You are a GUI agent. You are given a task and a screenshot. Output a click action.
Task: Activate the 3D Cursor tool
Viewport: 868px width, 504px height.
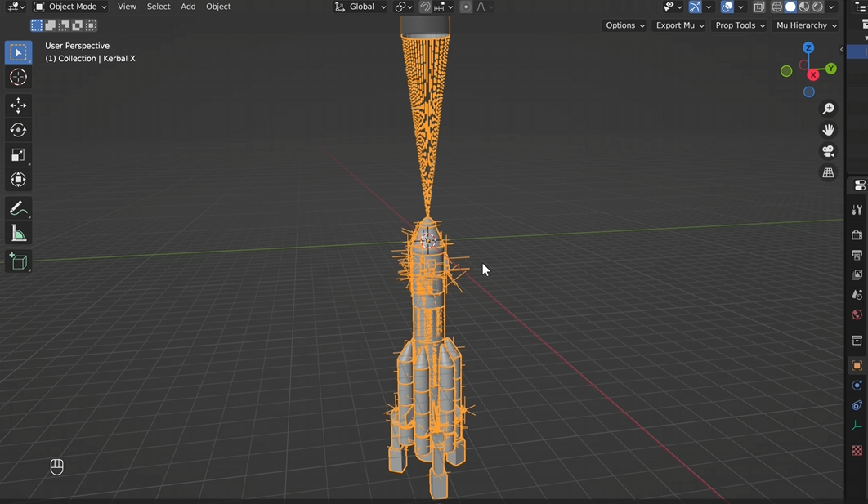tap(18, 78)
